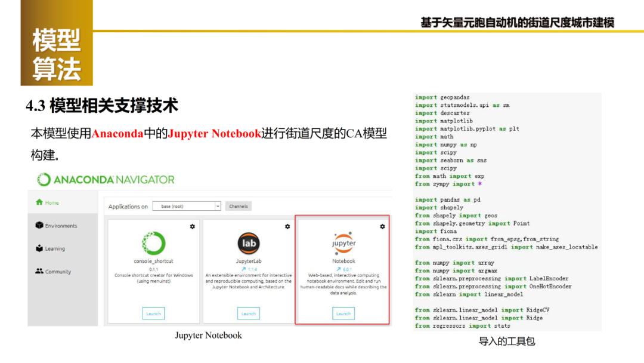Click the cube icon beside Environments
This screenshot has height=363, width=644.
(39, 225)
